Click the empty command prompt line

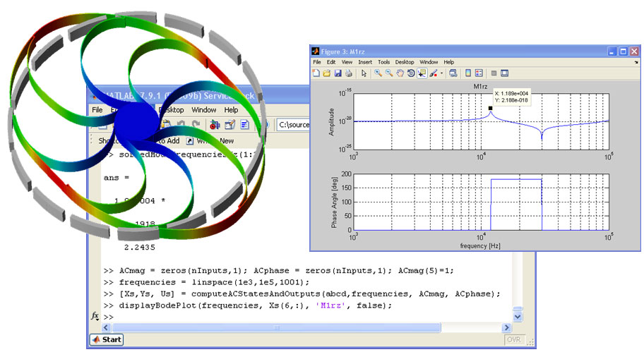coord(108,317)
